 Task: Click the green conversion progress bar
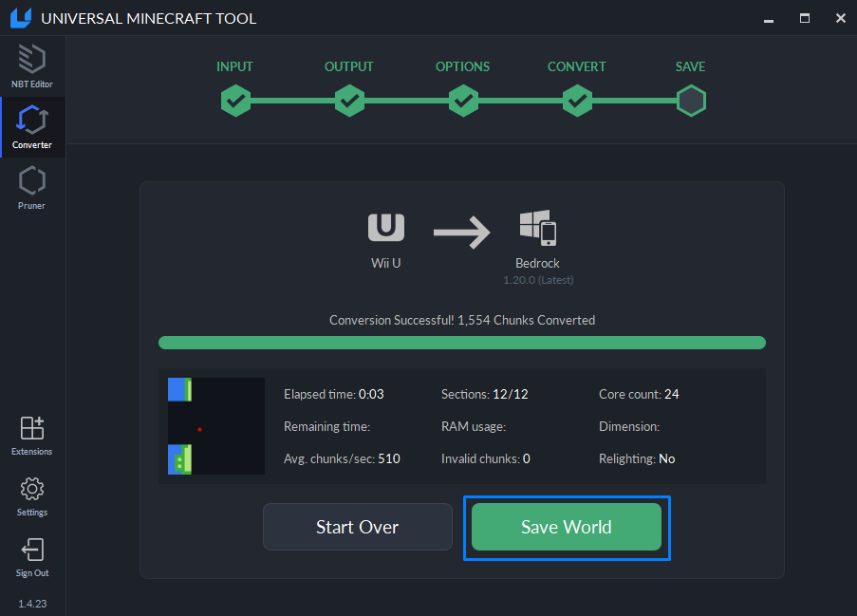coord(462,343)
